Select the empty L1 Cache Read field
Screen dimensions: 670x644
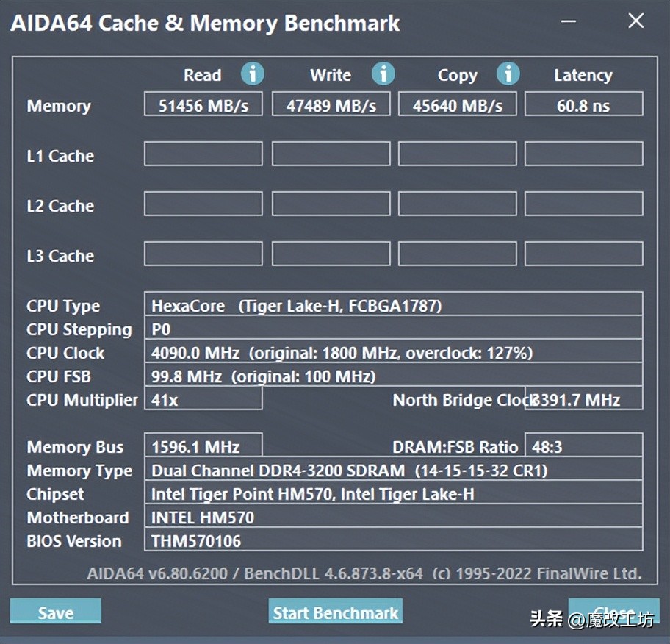click(x=203, y=154)
